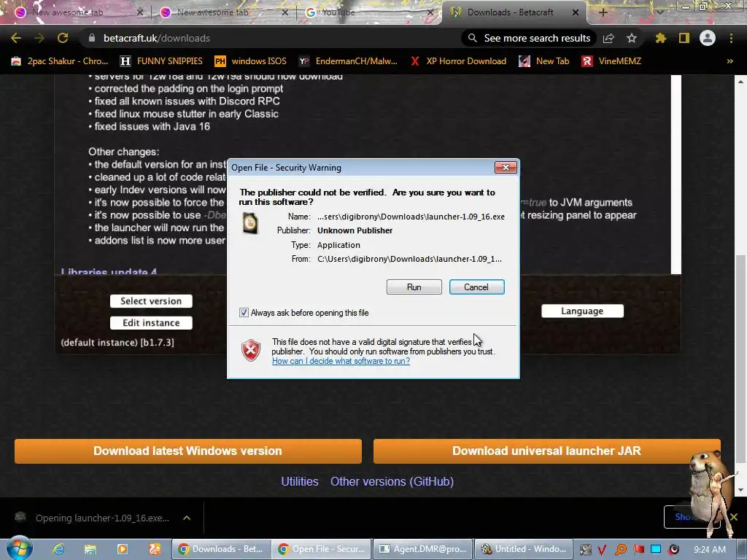
Task: Open the Chrome three-dot menu
Action: tap(731, 38)
